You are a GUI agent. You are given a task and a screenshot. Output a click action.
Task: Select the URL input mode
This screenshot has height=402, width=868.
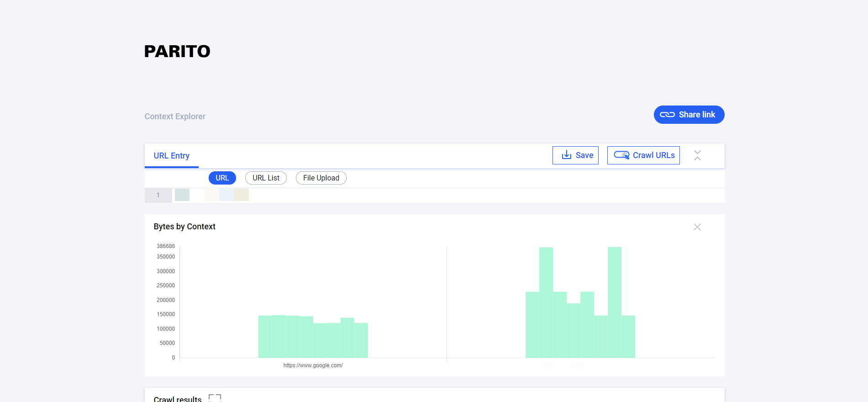(x=222, y=178)
